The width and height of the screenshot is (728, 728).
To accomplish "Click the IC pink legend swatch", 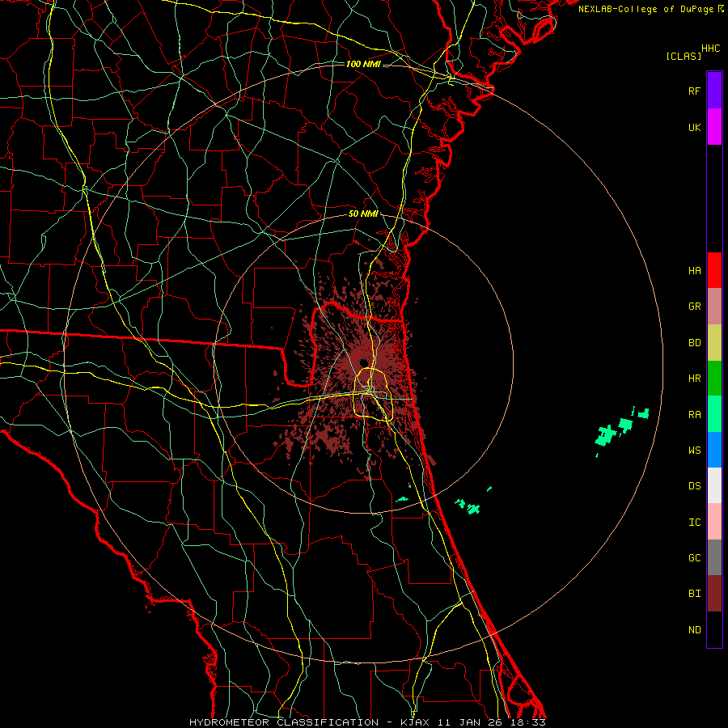I will click(714, 522).
